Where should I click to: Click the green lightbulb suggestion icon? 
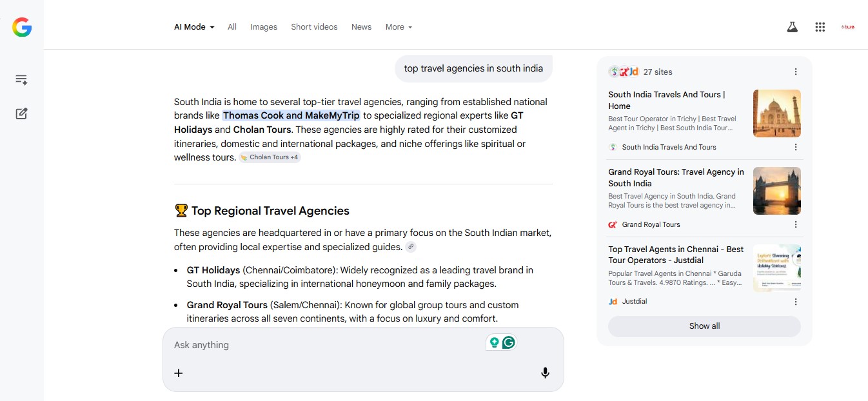pos(495,342)
